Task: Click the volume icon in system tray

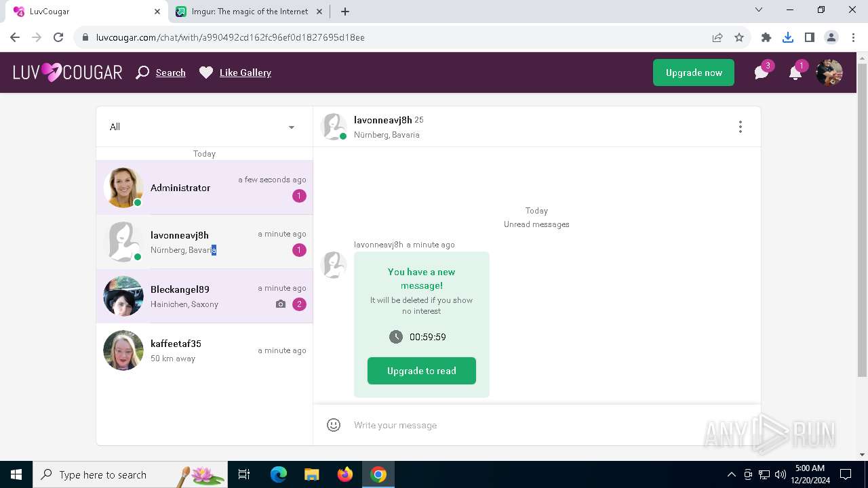Action: click(780, 474)
